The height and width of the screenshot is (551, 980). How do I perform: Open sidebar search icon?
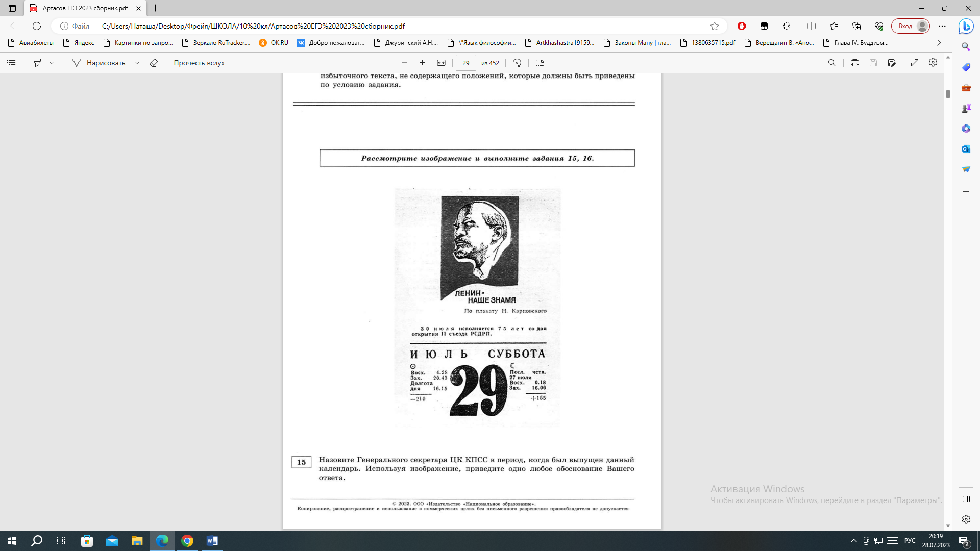click(x=966, y=46)
